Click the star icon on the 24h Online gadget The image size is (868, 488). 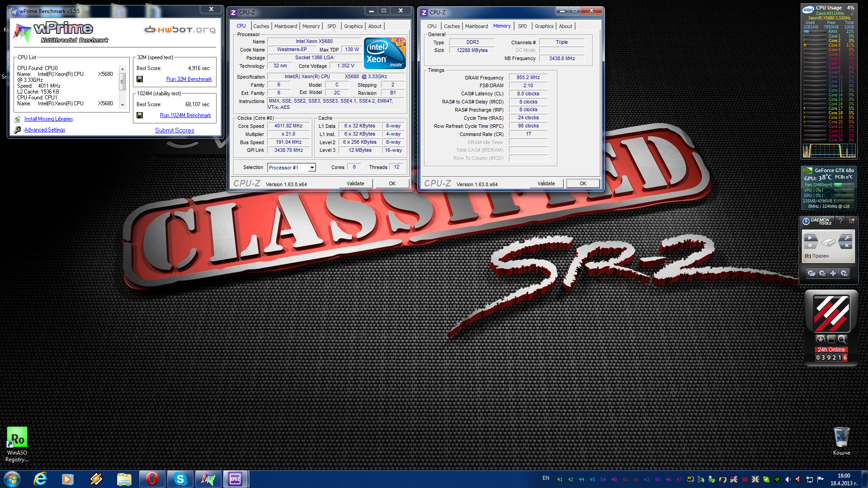[x=821, y=339]
